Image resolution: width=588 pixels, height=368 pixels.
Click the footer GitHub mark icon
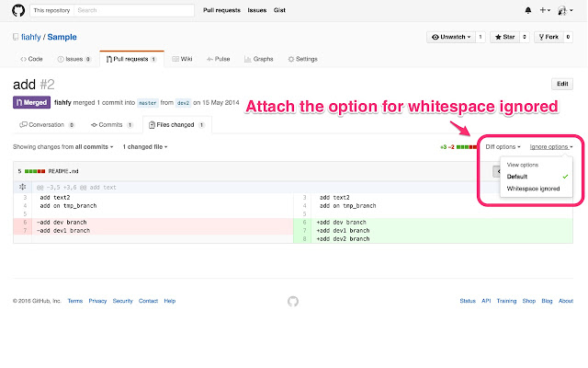click(x=293, y=301)
